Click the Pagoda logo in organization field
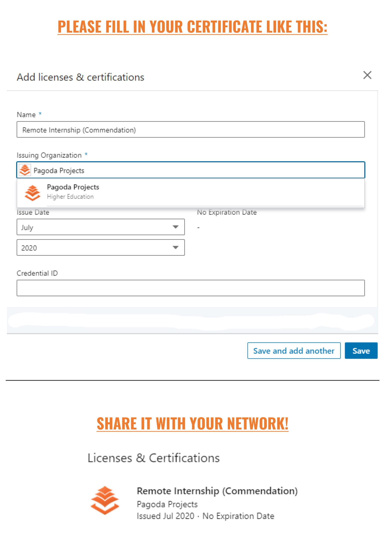Viewport: 392px width, 551px height. click(25, 170)
